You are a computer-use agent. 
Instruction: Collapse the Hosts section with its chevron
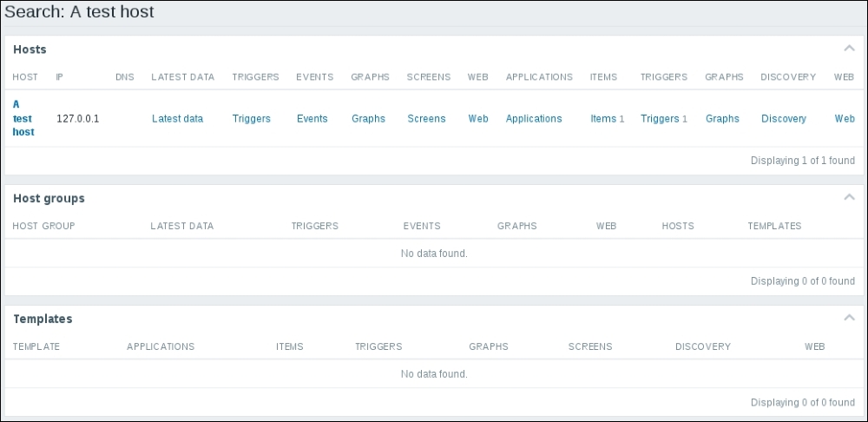click(x=849, y=49)
